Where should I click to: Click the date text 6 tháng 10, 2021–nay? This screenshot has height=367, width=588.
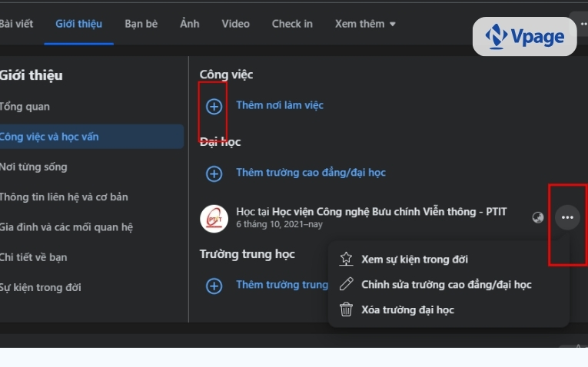pos(279,224)
